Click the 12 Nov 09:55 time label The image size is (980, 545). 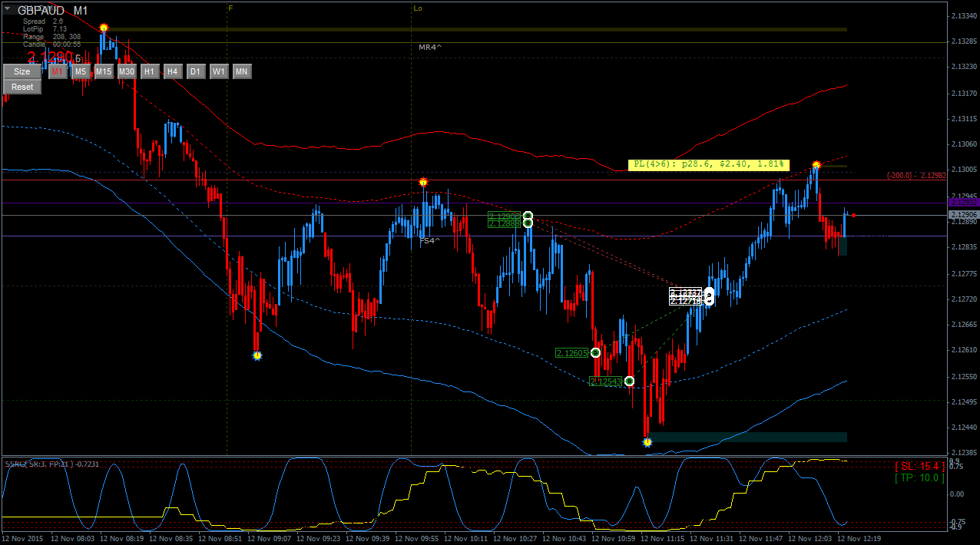(417, 539)
